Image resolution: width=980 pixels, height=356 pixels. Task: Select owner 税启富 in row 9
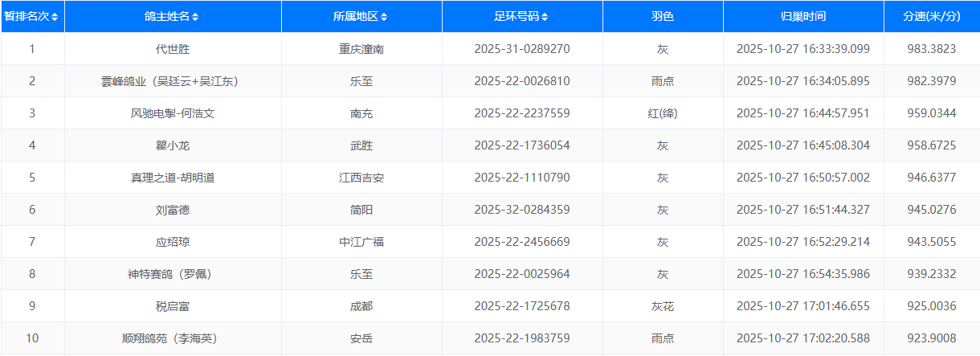point(173,306)
